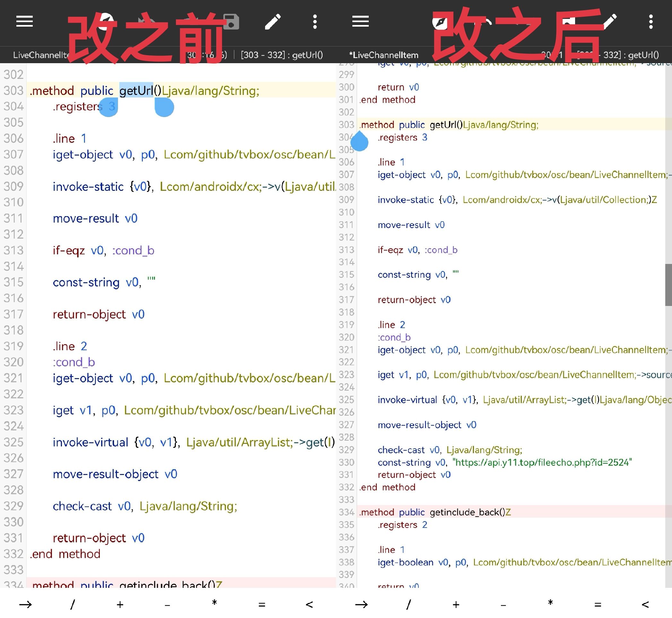Tap the plus key in the right editor's symbol bar
Image resolution: width=672 pixels, height=618 pixels.
pyautogui.click(x=456, y=604)
